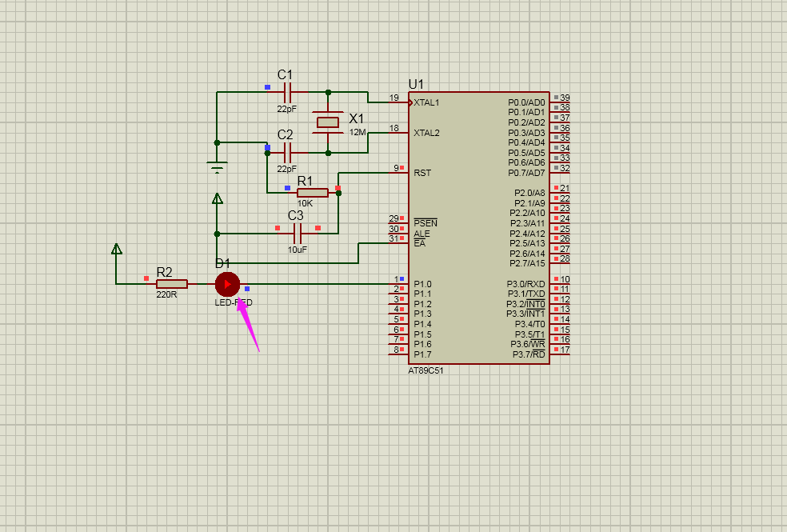The image size is (787, 532).
Task: Click the U1 reference label
Action: (416, 84)
